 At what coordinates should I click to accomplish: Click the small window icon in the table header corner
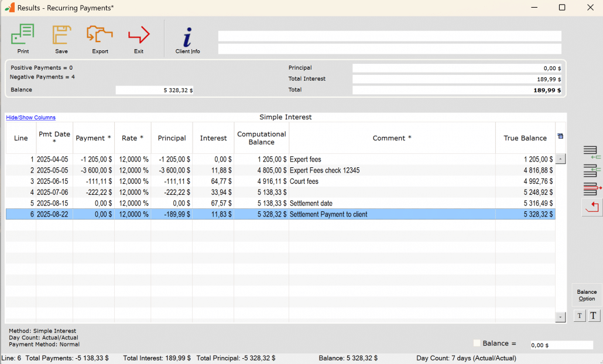[x=560, y=136]
